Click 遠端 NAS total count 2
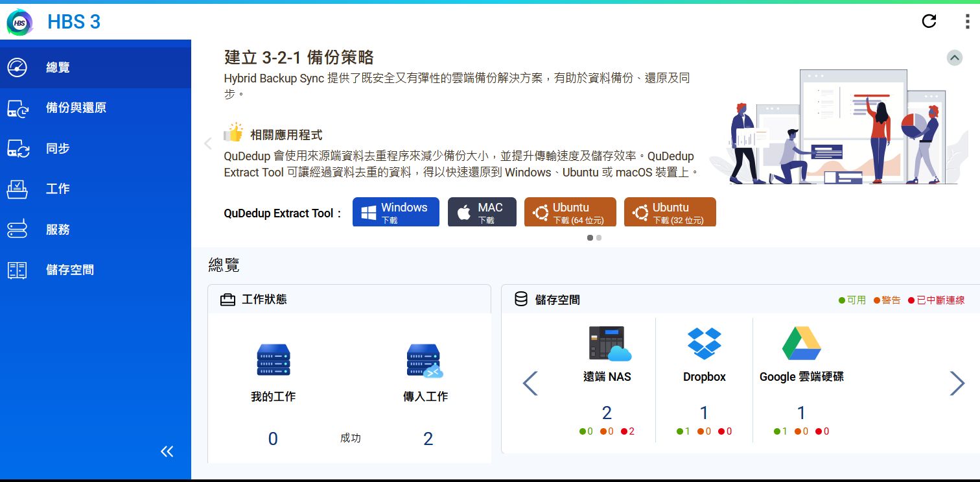Viewport: 980px width, 482px height. [x=607, y=413]
